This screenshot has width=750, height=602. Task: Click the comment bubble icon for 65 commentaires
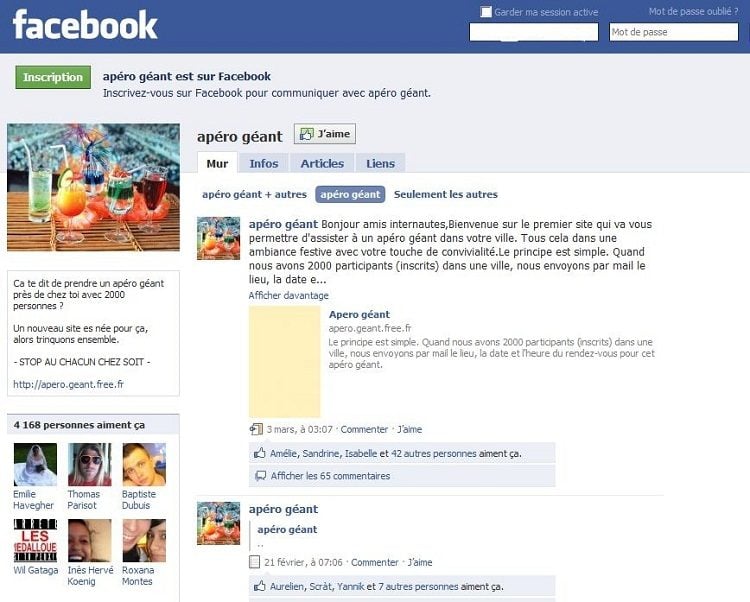[x=260, y=476]
